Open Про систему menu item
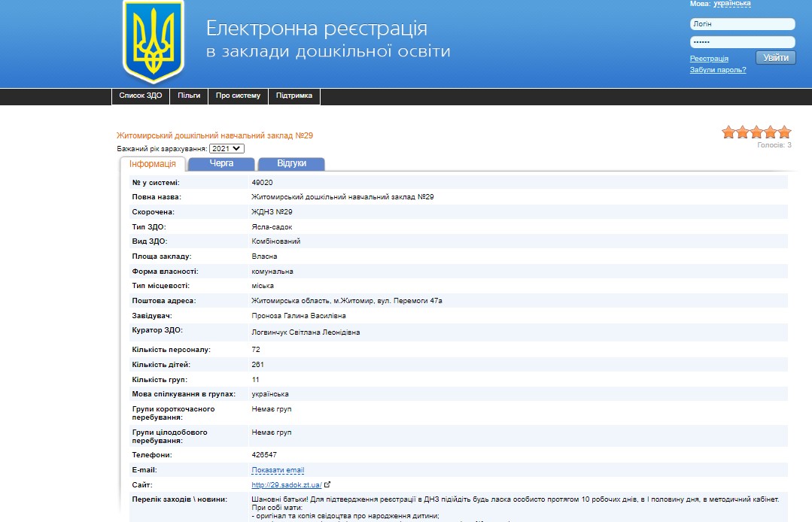812x522 pixels. [x=239, y=96]
